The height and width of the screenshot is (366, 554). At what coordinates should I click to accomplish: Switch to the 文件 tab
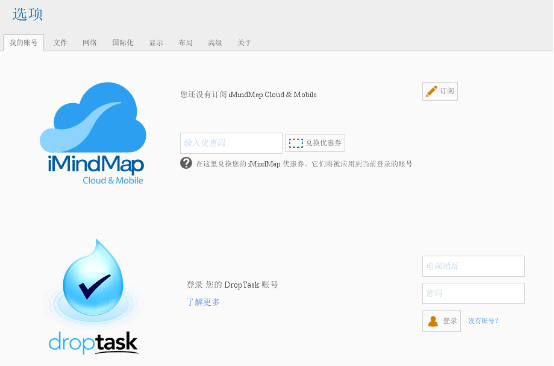coord(60,43)
